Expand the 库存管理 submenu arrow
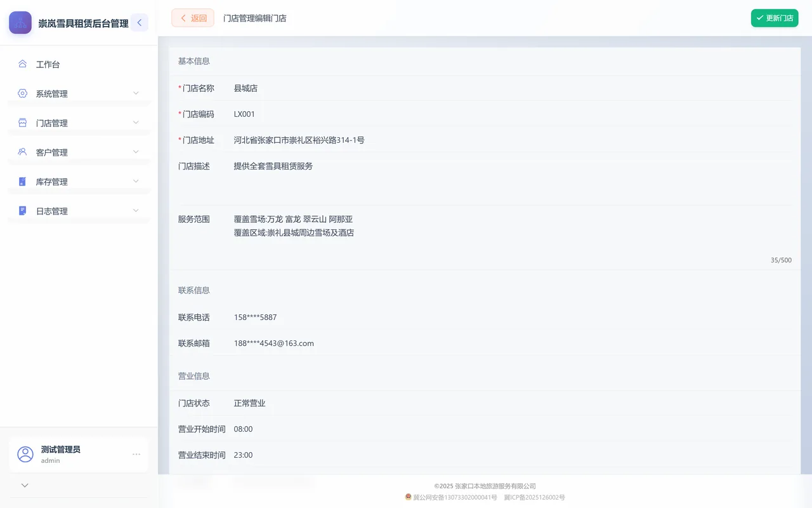The height and width of the screenshot is (508, 812). coord(136,182)
